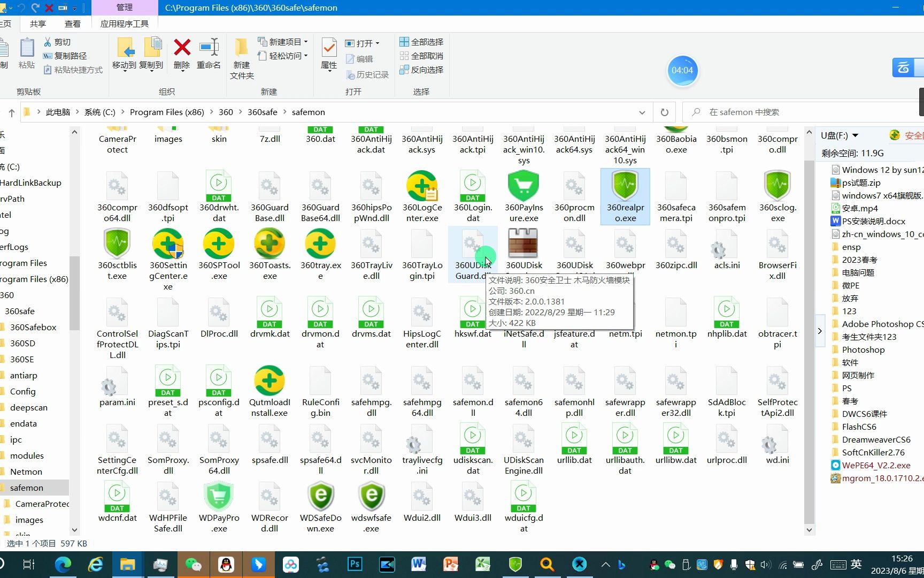This screenshot has width=924, height=578.
Task: Click 360safe in the address breadcrumb
Action: (x=262, y=112)
